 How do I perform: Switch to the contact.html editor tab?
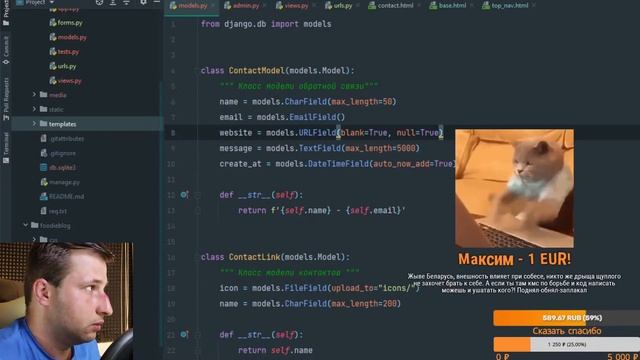point(391,6)
